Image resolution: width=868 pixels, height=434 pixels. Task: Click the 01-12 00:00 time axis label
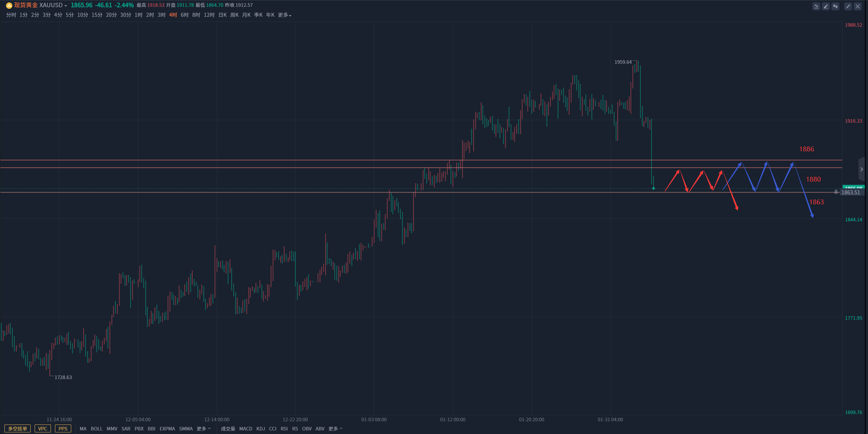(453, 420)
